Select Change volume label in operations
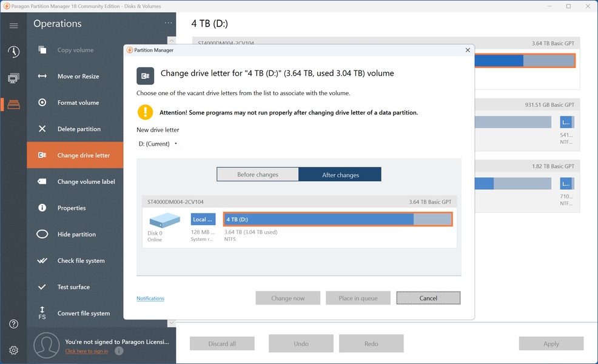Viewport: 598px width, 364px height. point(86,181)
